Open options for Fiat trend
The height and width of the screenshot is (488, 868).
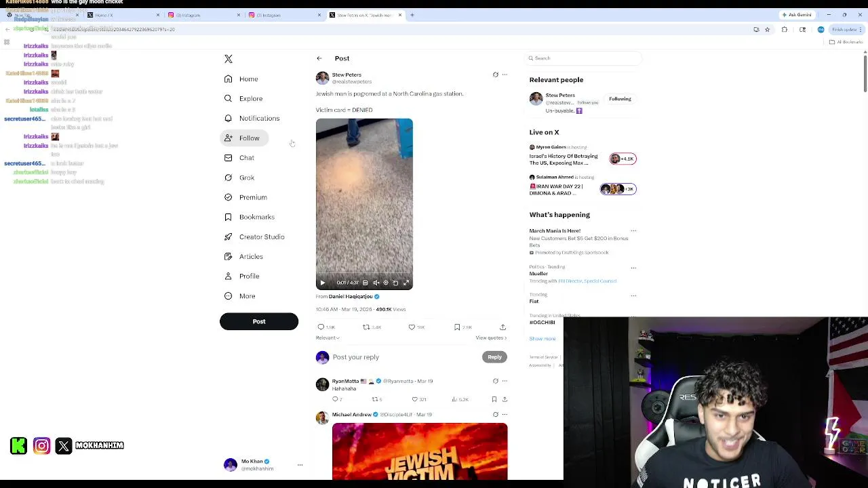pyautogui.click(x=633, y=295)
